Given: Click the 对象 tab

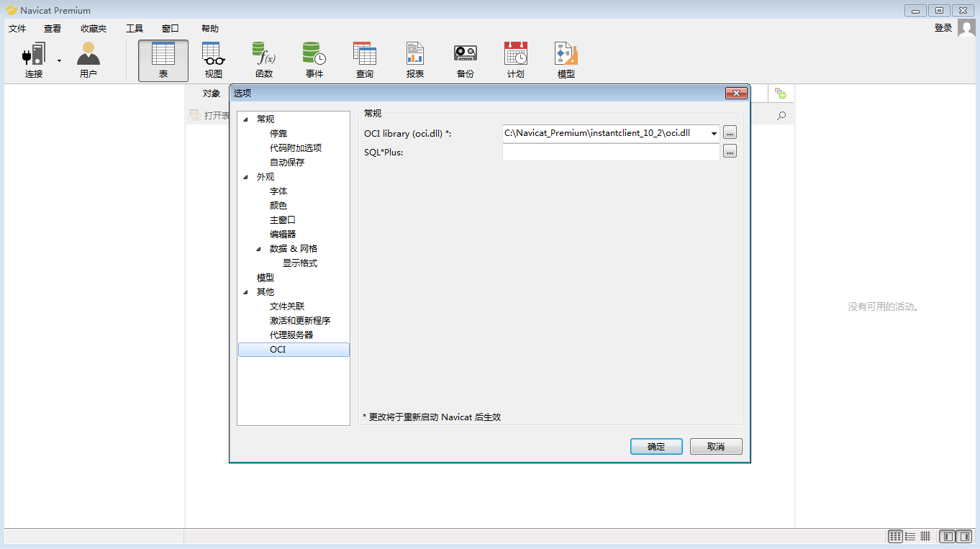Looking at the screenshot, I should pyautogui.click(x=212, y=94).
